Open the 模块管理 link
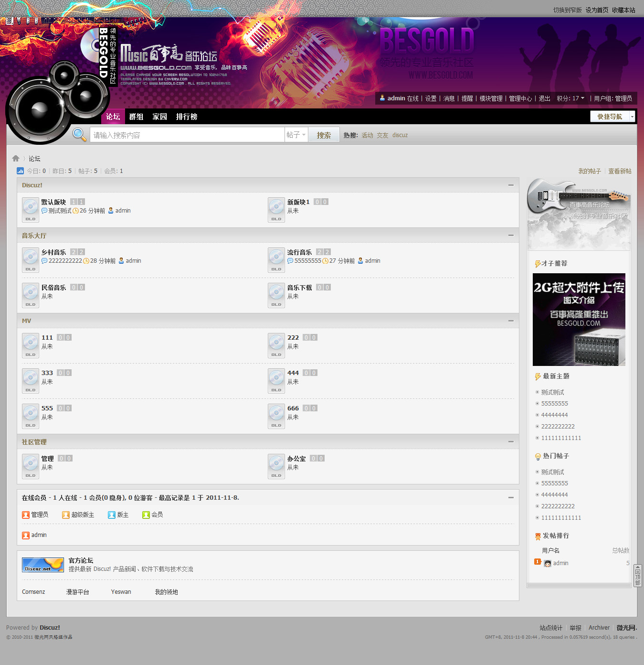This screenshot has height=665, width=644. coord(491,98)
